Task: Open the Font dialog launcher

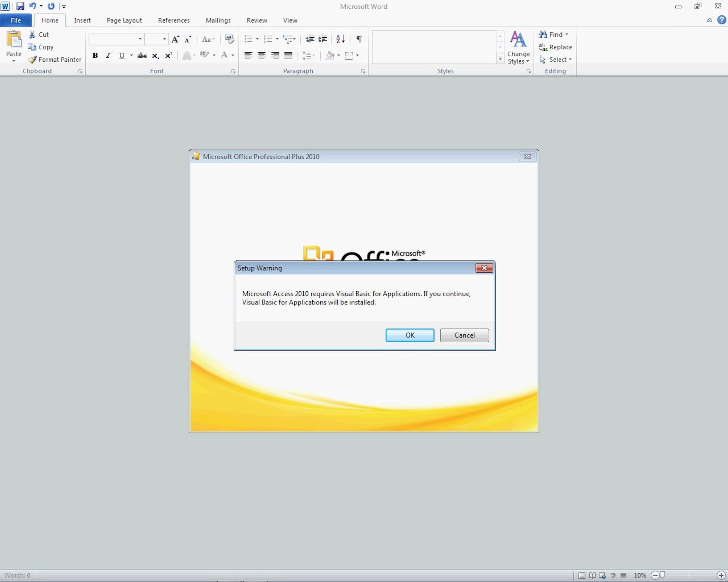Action: click(x=233, y=71)
